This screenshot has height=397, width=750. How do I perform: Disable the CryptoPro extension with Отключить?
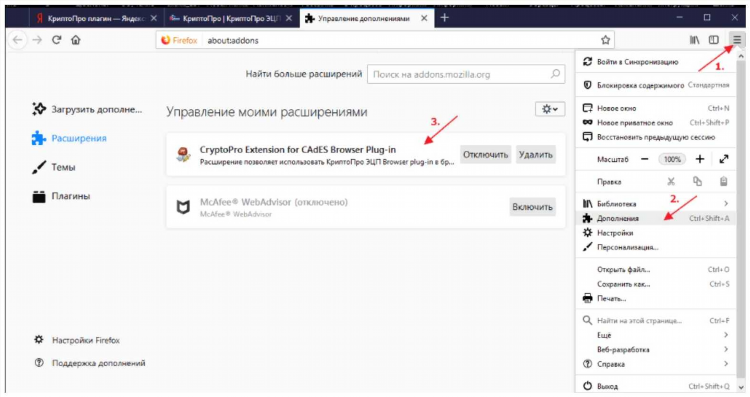(x=485, y=154)
